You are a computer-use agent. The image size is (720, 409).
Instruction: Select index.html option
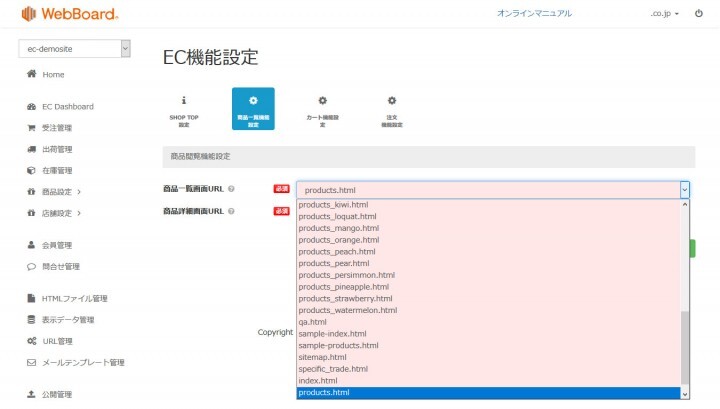click(x=488, y=381)
